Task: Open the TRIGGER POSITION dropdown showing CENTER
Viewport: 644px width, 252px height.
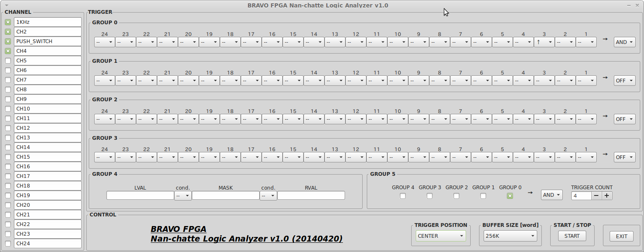Action: pos(440,236)
